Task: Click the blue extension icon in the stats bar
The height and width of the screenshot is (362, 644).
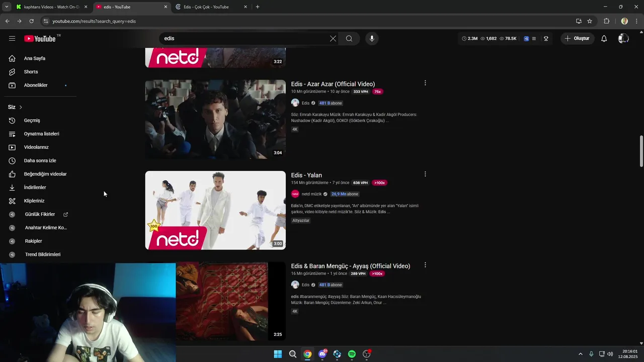Action: click(x=526, y=38)
